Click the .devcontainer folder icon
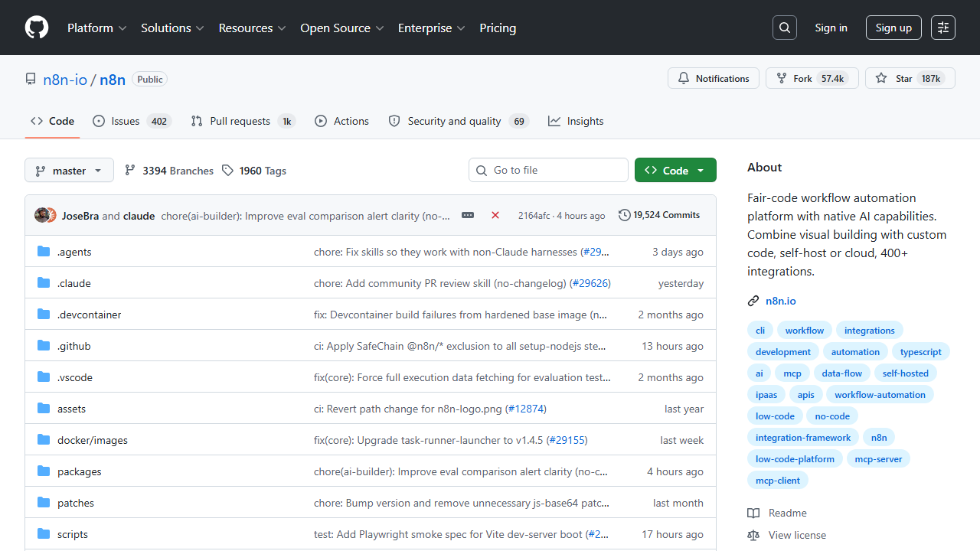Screen dimensions: 980x551 (x=44, y=315)
